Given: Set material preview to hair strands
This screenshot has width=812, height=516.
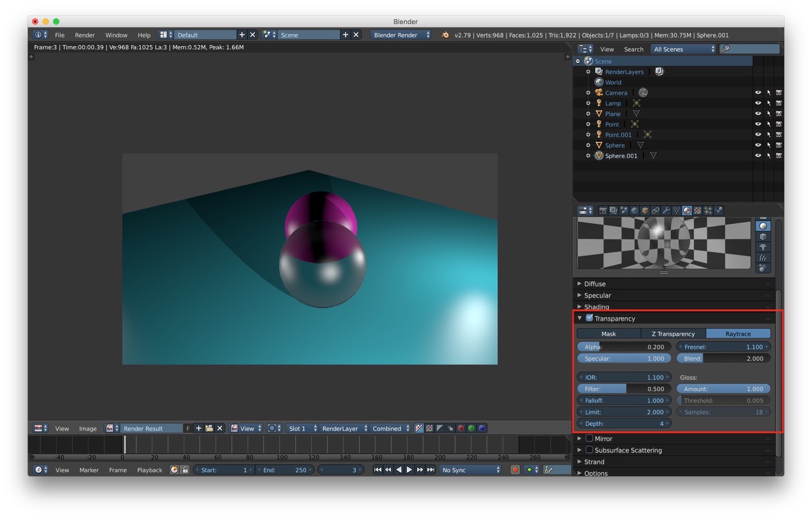Looking at the screenshot, I should coord(763,257).
